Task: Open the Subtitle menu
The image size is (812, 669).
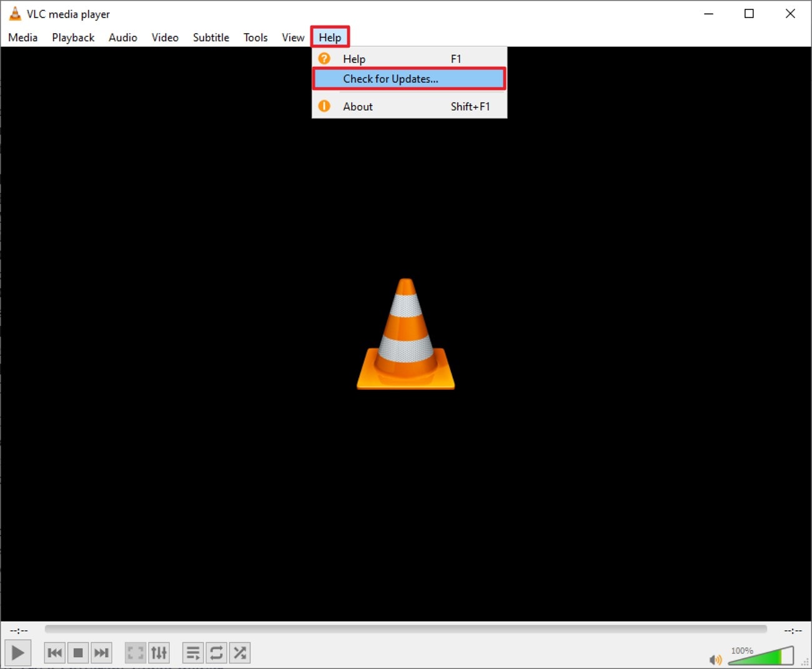Action: pyautogui.click(x=211, y=37)
